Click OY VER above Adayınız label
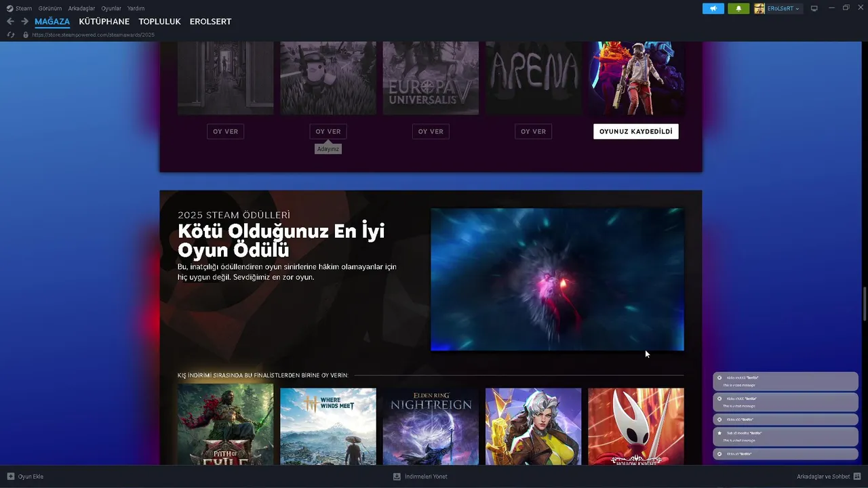 pos(328,131)
